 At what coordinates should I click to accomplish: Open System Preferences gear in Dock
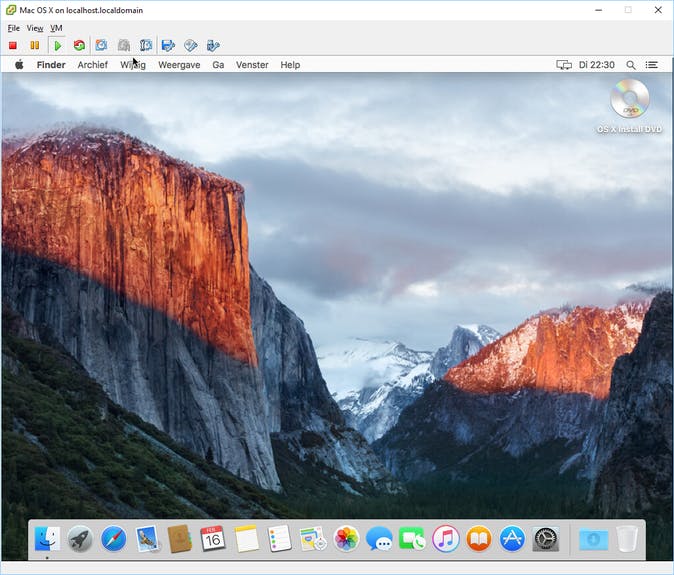pos(545,538)
